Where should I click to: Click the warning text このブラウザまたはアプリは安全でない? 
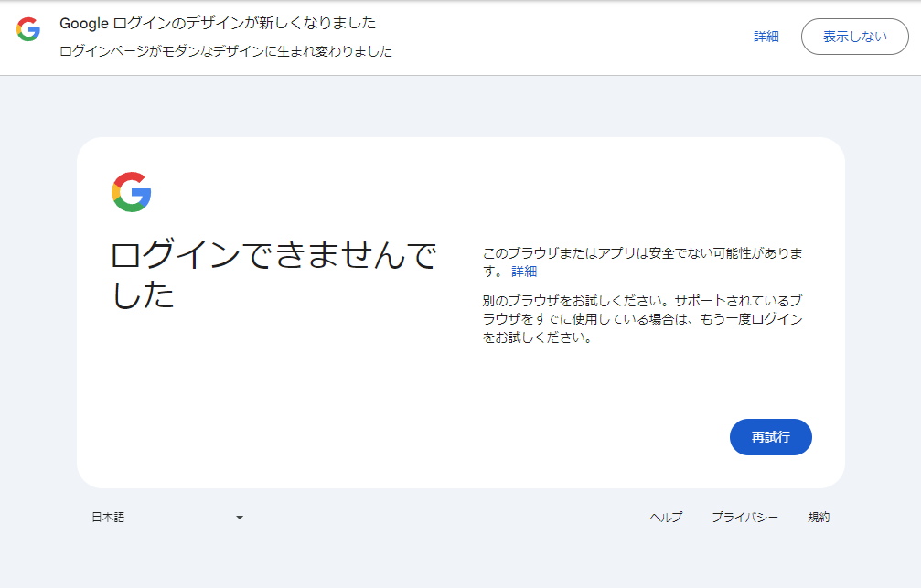(642, 253)
